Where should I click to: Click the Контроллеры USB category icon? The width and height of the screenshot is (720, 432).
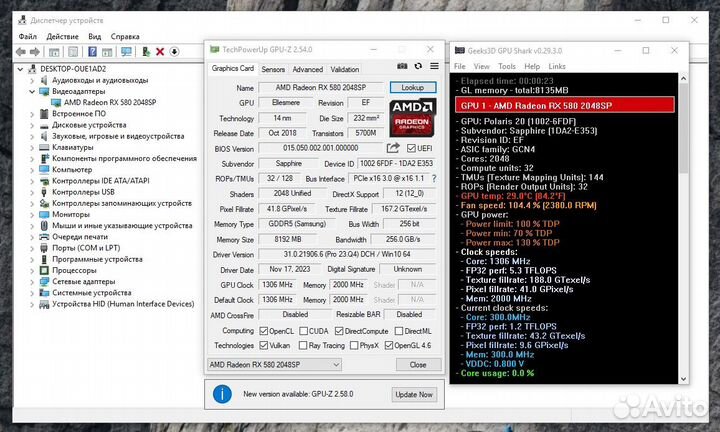(44, 192)
